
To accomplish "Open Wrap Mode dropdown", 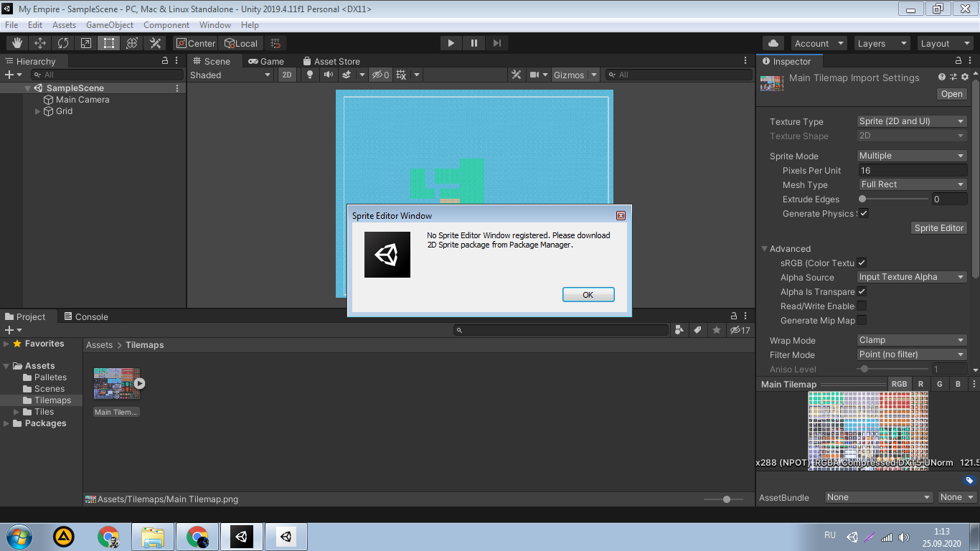I will (912, 340).
